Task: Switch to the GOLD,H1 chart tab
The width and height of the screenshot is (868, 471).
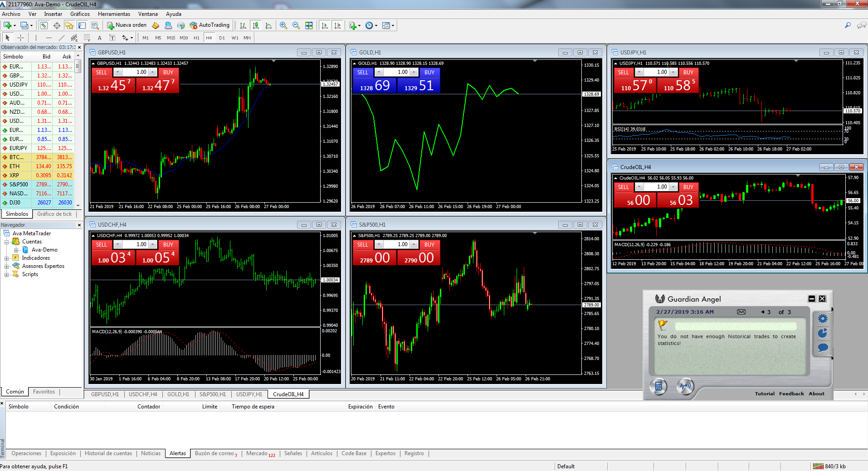Action: point(178,394)
